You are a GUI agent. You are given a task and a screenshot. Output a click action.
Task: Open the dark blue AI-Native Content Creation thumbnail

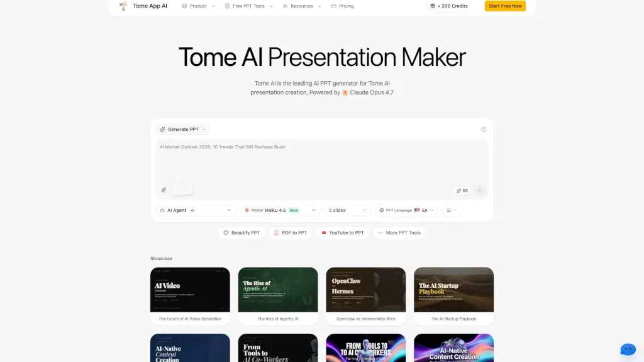coord(190,348)
